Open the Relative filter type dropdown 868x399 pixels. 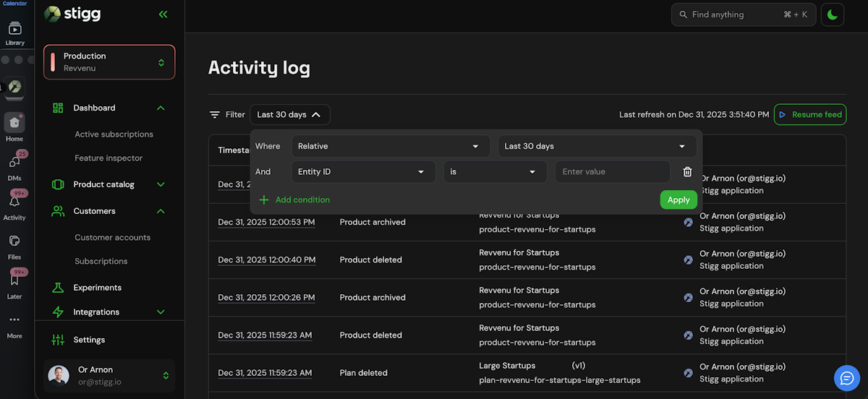[x=391, y=146]
